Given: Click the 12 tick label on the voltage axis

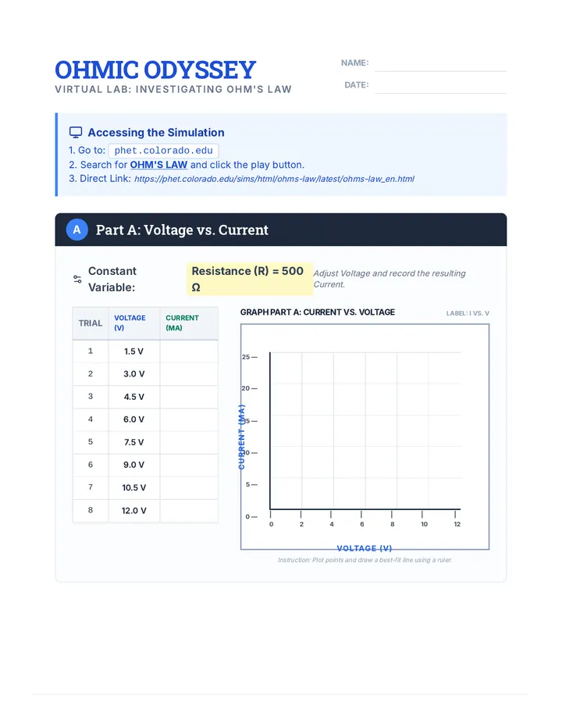Looking at the screenshot, I should [457, 524].
